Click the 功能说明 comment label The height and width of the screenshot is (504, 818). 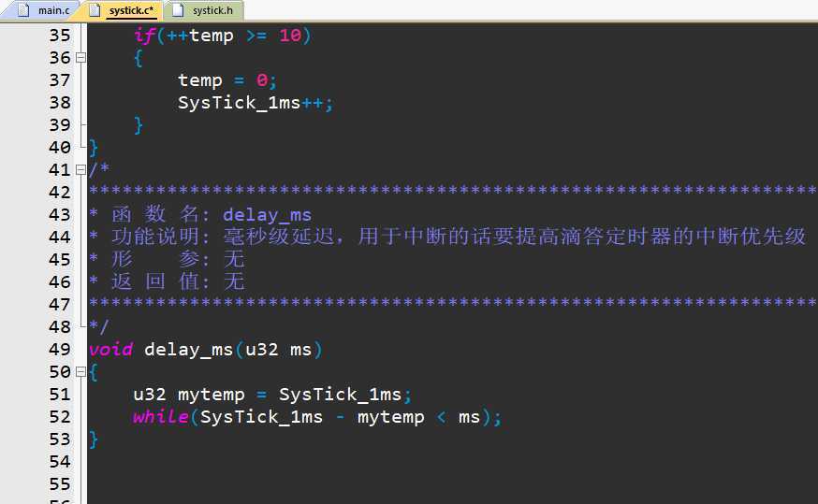155,237
